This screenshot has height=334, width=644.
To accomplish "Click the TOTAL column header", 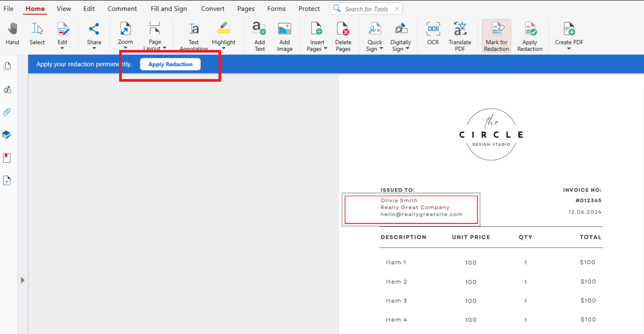I will (x=590, y=237).
